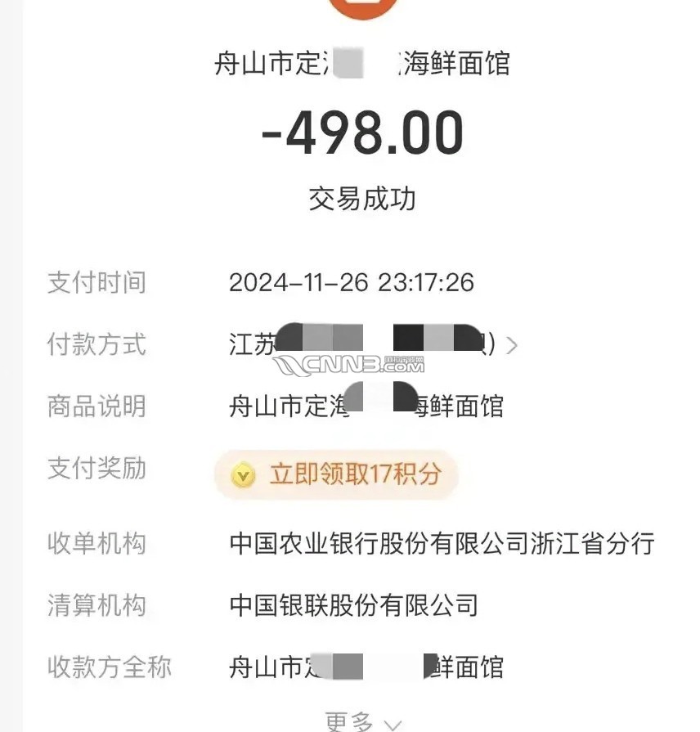
Task: Click the 收款方全称 label
Action: click(110, 667)
